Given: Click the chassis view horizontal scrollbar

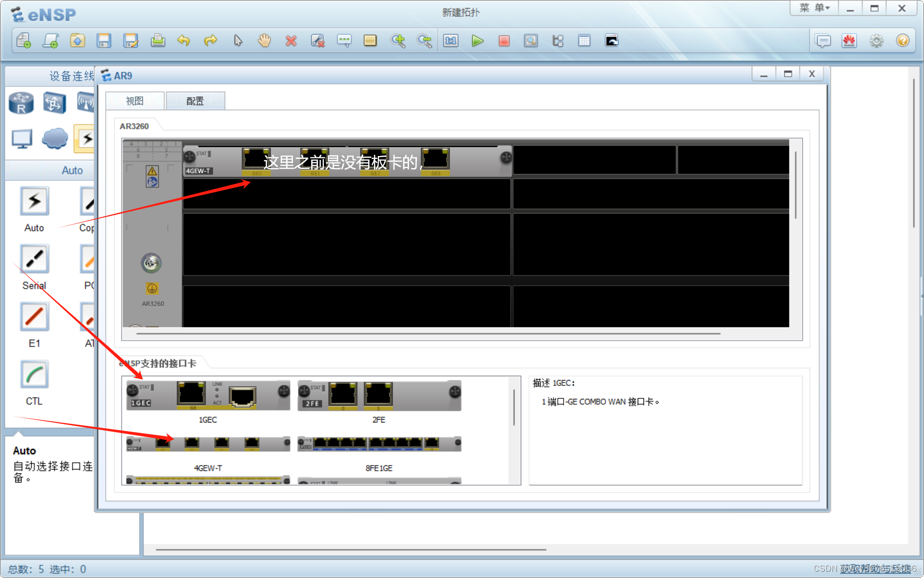Looking at the screenshot, I should 428,333.
